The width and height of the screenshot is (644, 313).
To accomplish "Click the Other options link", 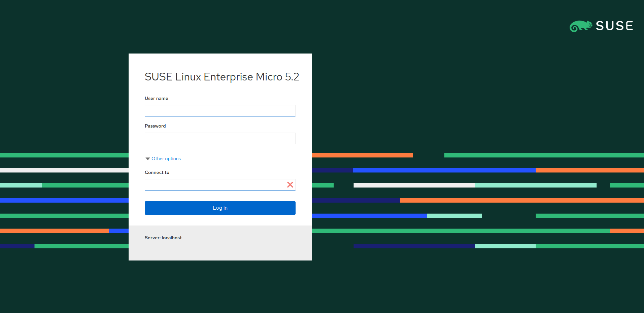I will (x=166, y=159).
